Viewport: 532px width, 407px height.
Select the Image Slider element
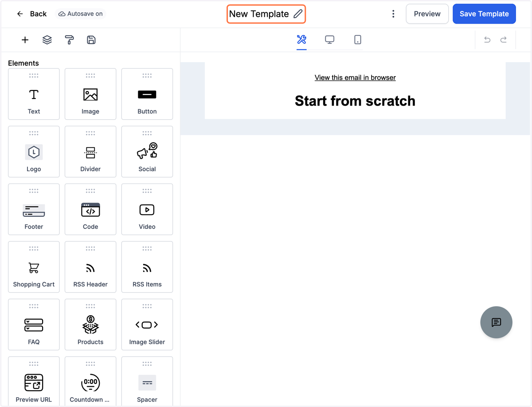click(x=147, y=325)
